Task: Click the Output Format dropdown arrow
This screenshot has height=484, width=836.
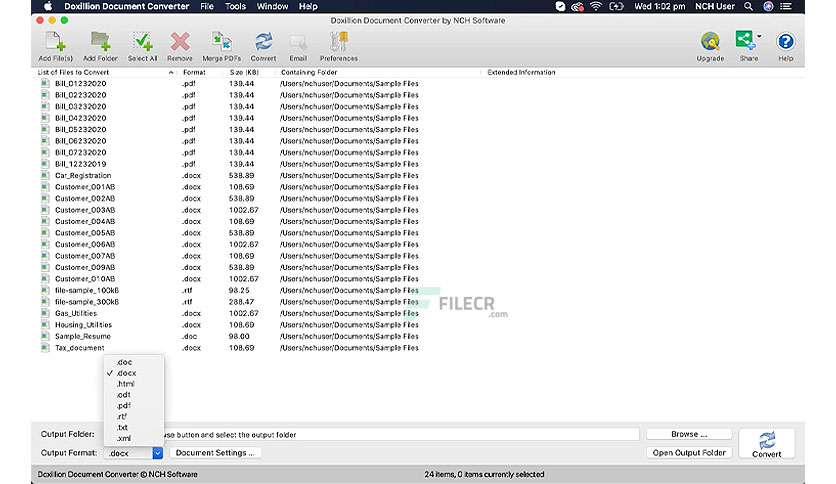Action: (158, 453)
